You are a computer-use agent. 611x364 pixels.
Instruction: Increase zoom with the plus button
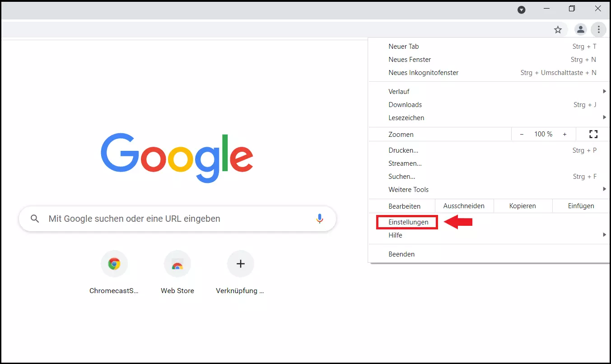coord(564,134)
